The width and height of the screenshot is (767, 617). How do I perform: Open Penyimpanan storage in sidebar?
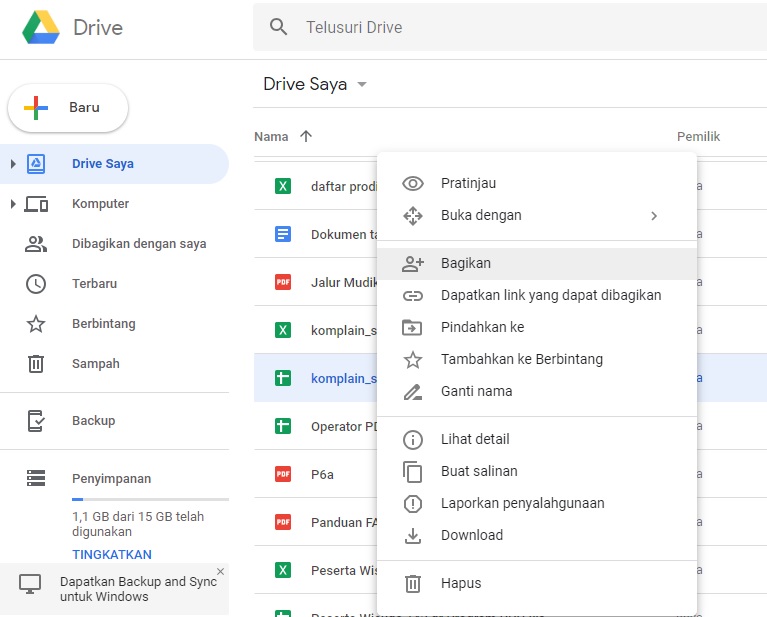click(111, 479)
